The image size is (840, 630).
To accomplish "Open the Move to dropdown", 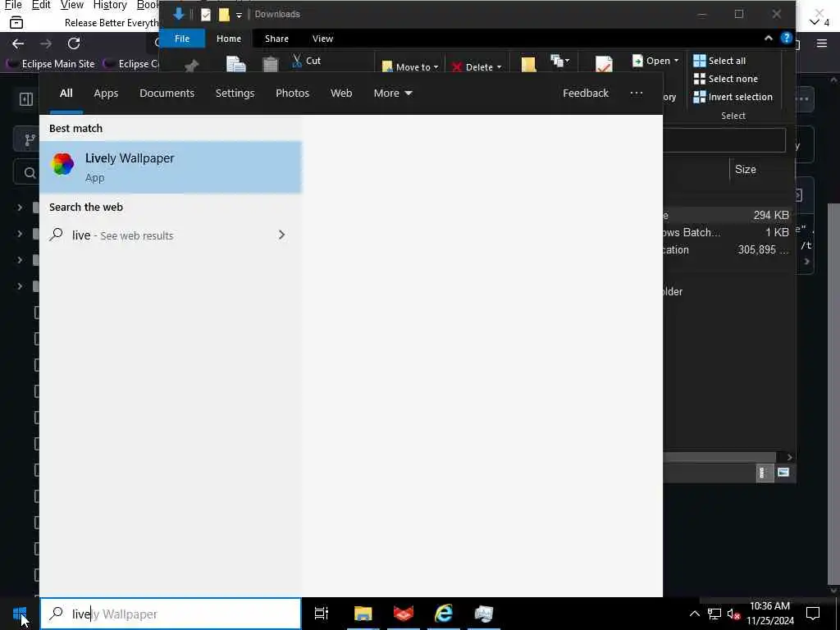I will coord(410,67).
